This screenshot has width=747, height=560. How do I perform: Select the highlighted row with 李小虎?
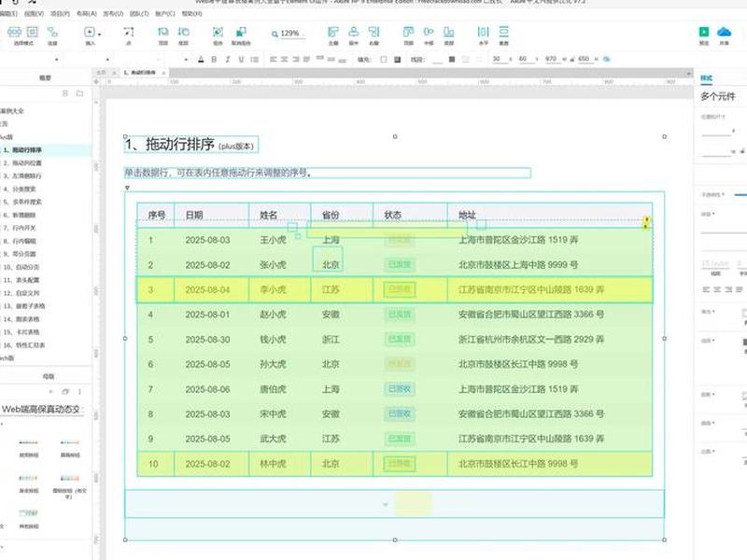(x=394, y=289)
